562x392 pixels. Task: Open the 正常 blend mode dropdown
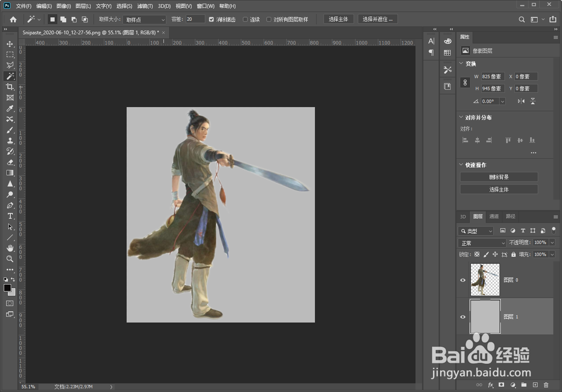482,243
